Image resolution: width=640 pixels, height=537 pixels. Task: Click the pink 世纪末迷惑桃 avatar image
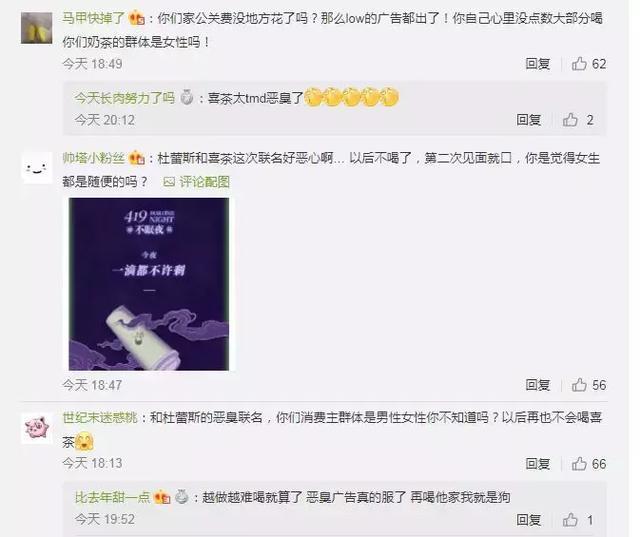coord(37,428)
